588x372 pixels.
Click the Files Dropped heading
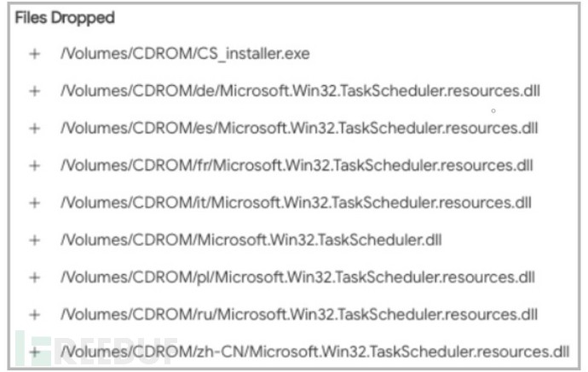[x=65, y=17]
